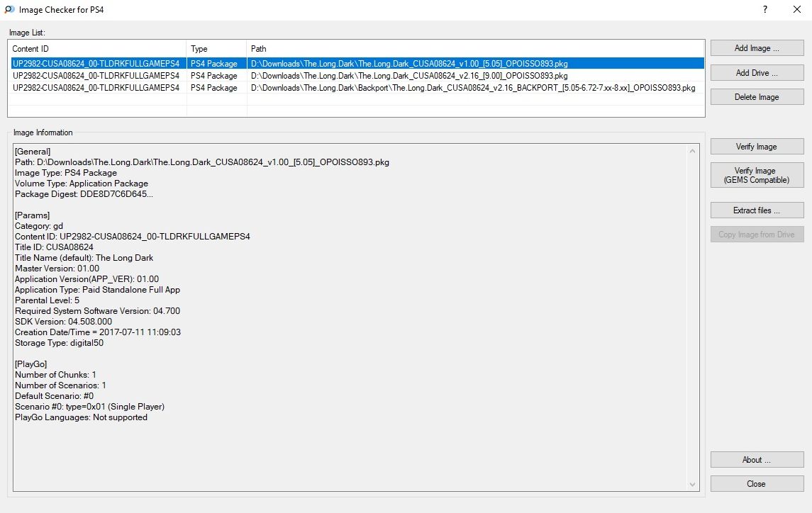Click the Title Name (default) line

84,258
